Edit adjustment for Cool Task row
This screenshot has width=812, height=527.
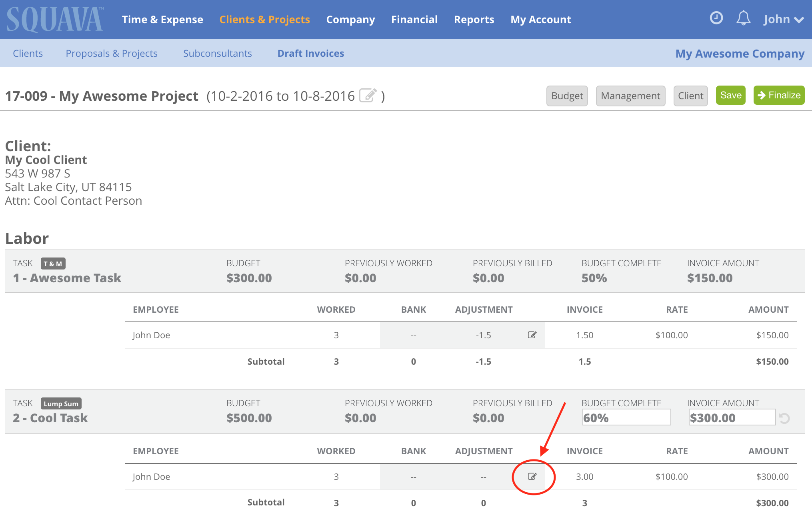click(532, 476)
